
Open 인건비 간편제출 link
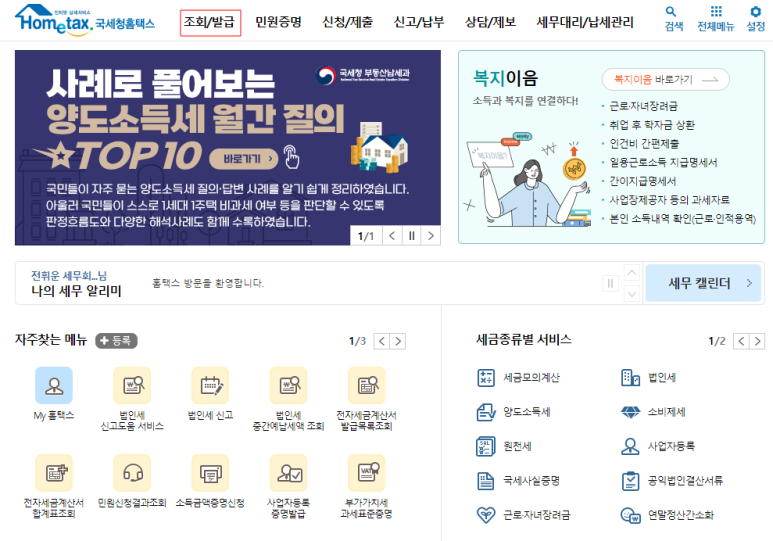click(644, 144)
